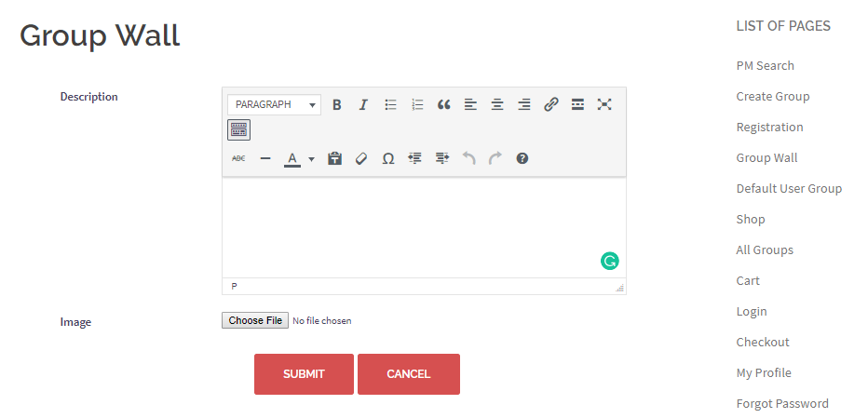Align text center
Screen dimensions: 868x418
pos(497,104)
